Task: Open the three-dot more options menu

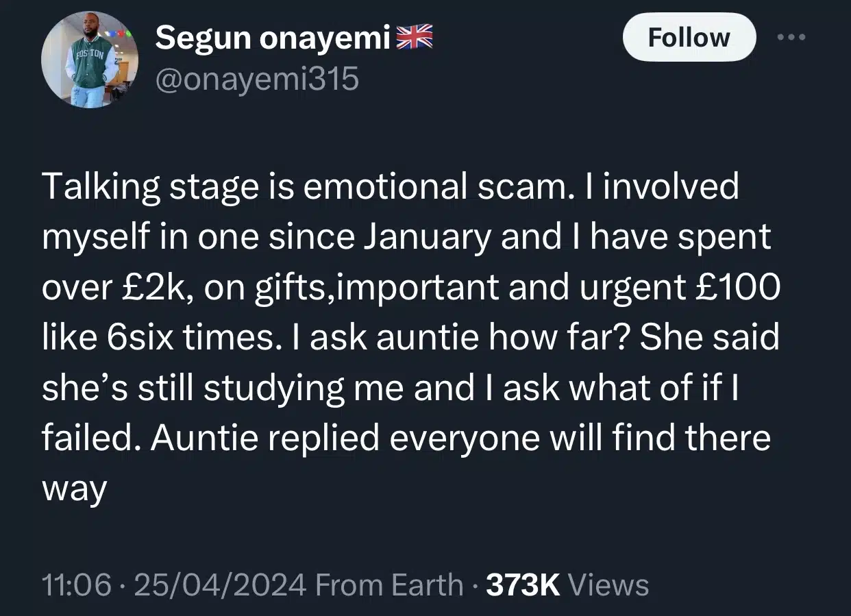Action: 791,36
